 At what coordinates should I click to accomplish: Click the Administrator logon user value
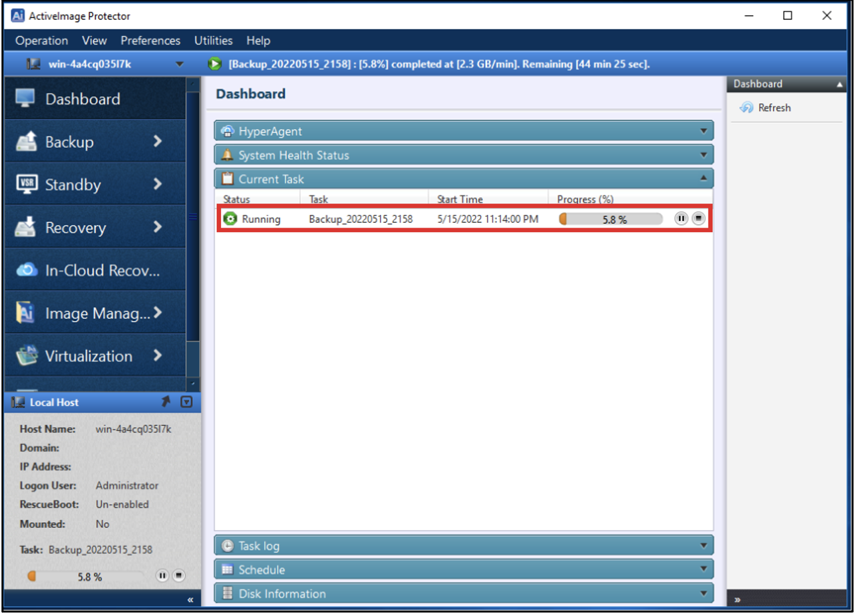[x=127, y=486]
